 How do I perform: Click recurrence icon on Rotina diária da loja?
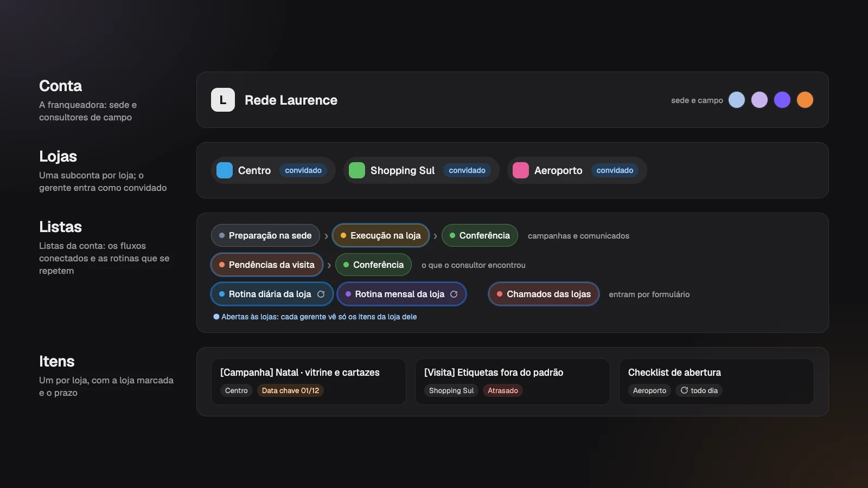[x=321, y=294]
